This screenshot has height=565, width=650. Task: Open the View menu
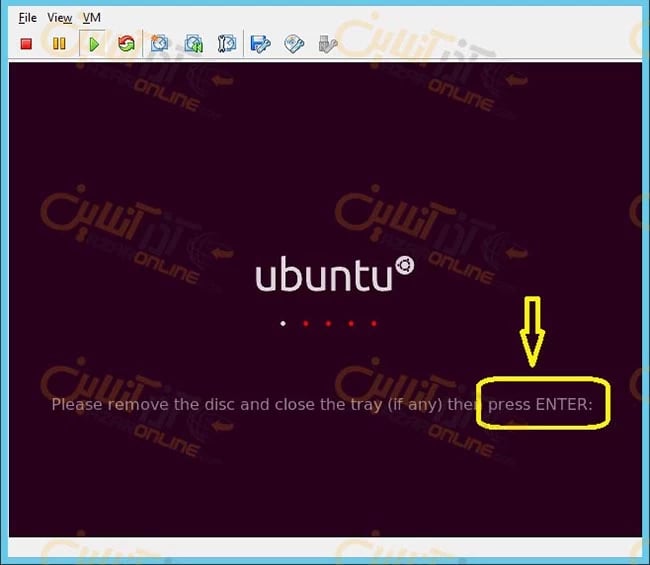coord(60,18)
